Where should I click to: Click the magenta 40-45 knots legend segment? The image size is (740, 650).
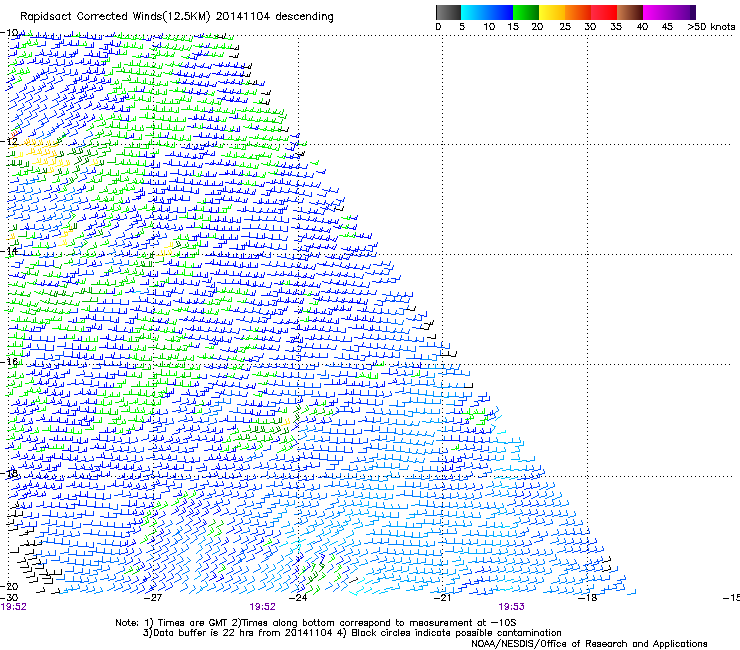point(656,12)
